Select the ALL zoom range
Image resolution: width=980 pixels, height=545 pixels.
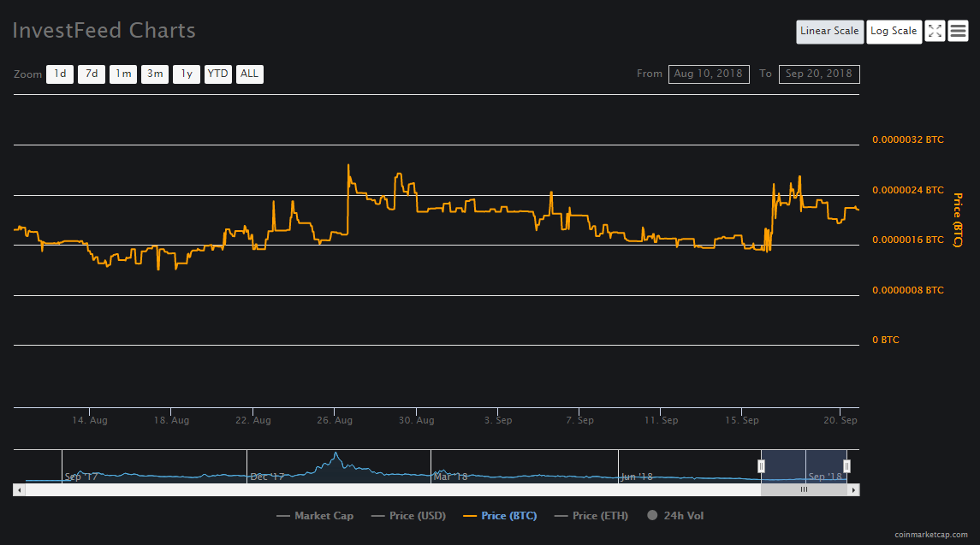pyautogui.click(x=249, y=74)
